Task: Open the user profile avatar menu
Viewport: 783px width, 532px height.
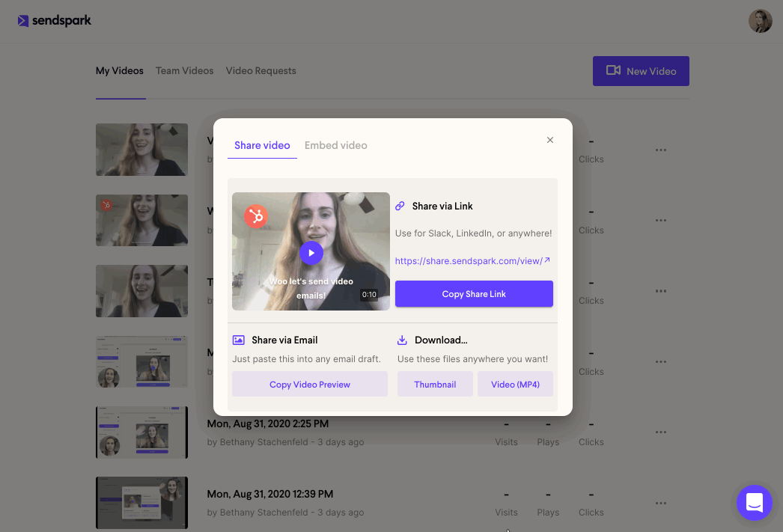Action: point(760,21)
